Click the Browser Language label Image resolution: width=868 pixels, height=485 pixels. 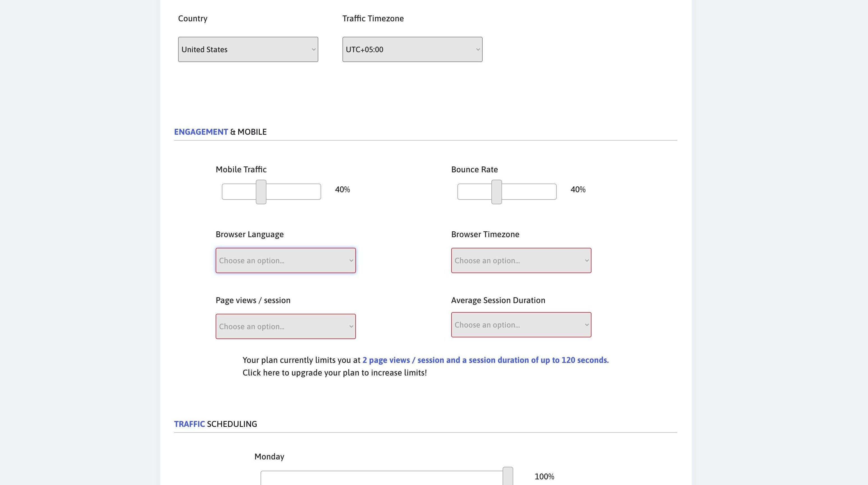click(250, 234)
